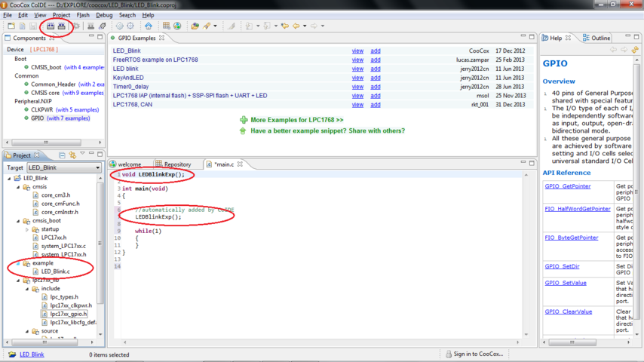The height and width of the screenshot is (362, 644).
Task: Click the New Project toolbar icon
Action: pos(11,26)
